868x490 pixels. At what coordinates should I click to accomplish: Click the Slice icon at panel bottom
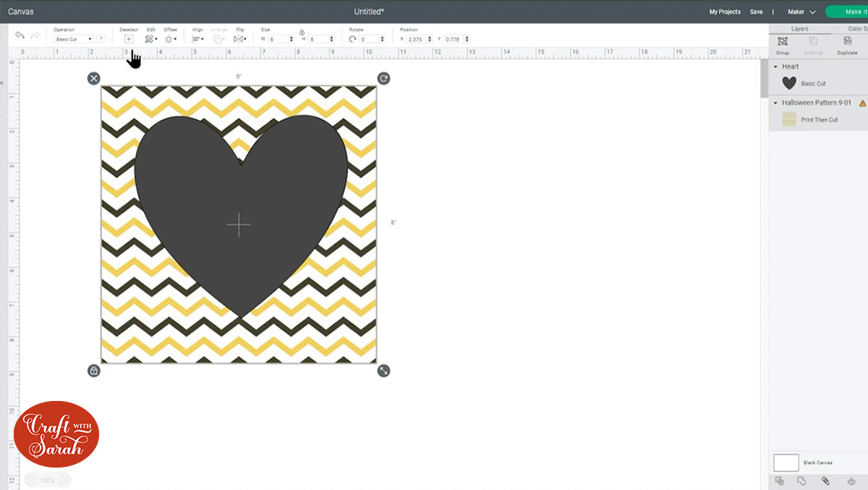coord(779,481)
